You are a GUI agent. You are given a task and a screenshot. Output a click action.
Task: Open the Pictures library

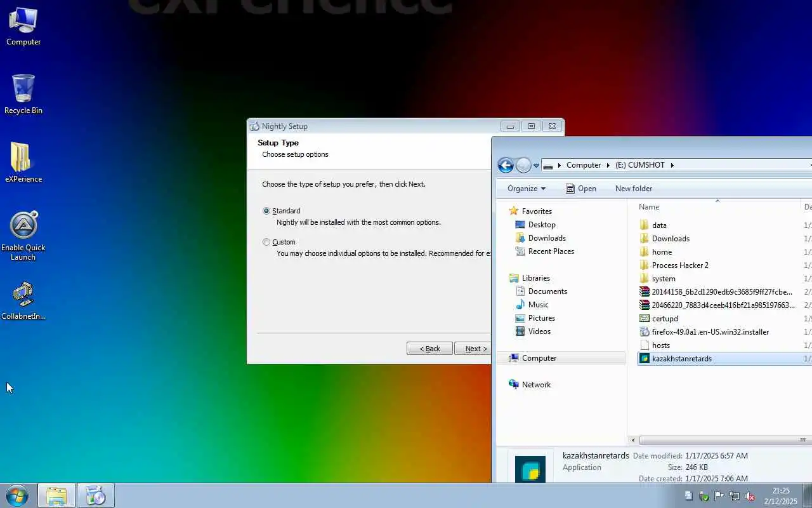pyautogui.click(x=542, y=318)
